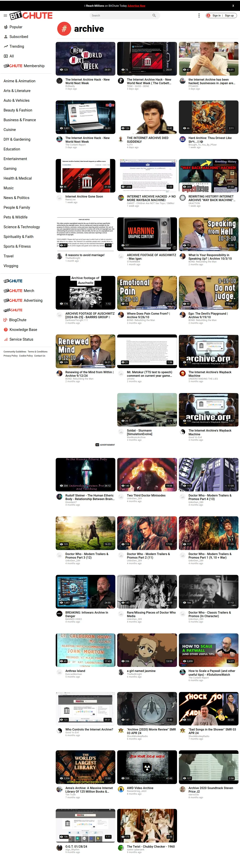240x868 pixels.
Task: Open 'BREAKING: Infowars Archive In Danger' title
Action: coord(87,614)
